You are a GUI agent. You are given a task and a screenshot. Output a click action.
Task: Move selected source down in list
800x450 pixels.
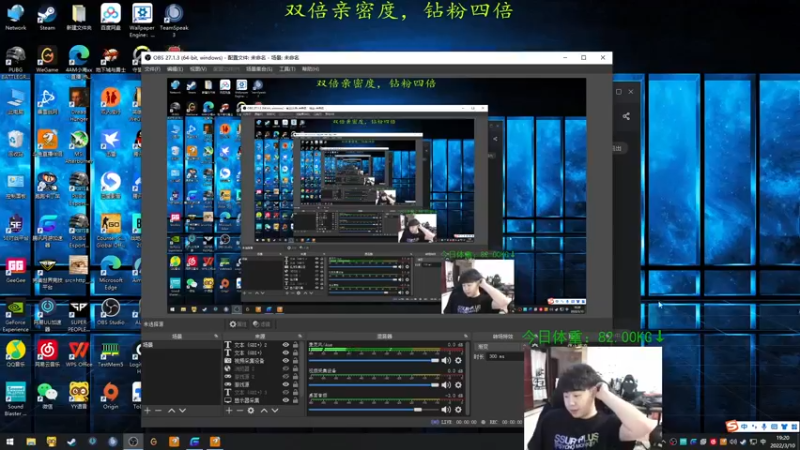(x=275, y=410)
